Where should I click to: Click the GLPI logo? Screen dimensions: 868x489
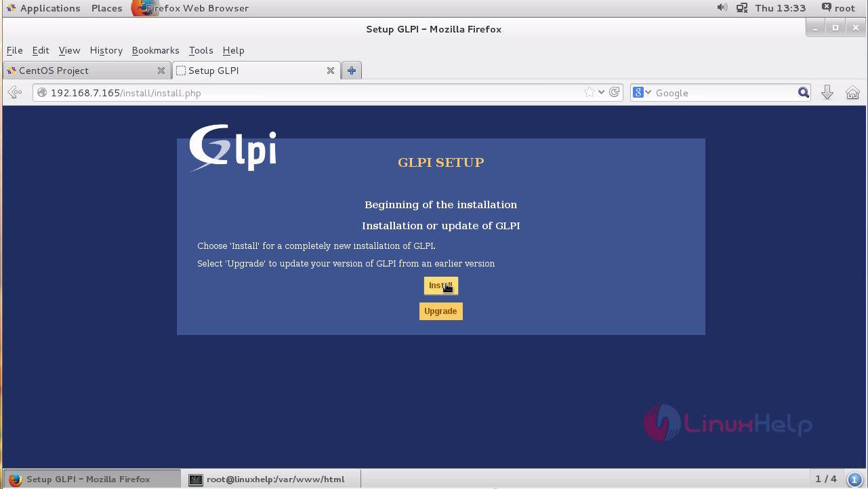point(232,148)
